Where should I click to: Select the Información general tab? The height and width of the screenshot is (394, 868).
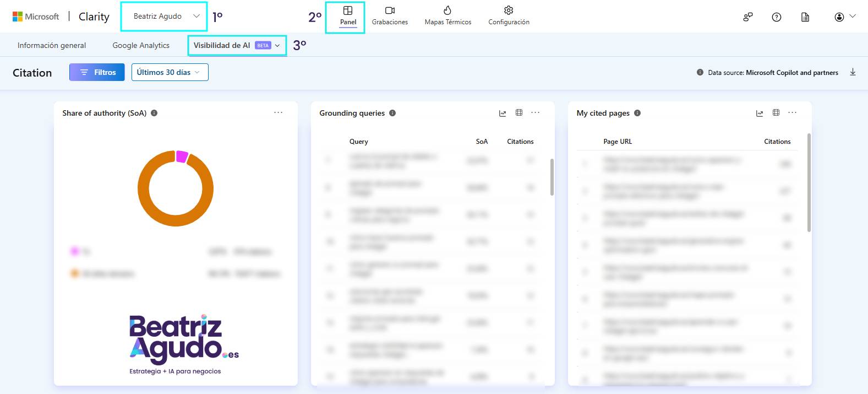click(x=52, y=45)
